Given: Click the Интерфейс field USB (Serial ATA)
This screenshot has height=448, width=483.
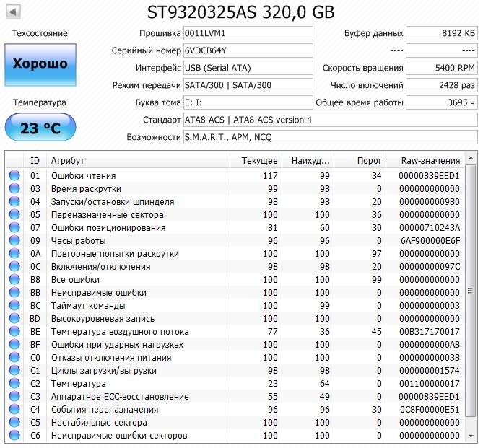Looking at the screenshot, I should point(248,68).
